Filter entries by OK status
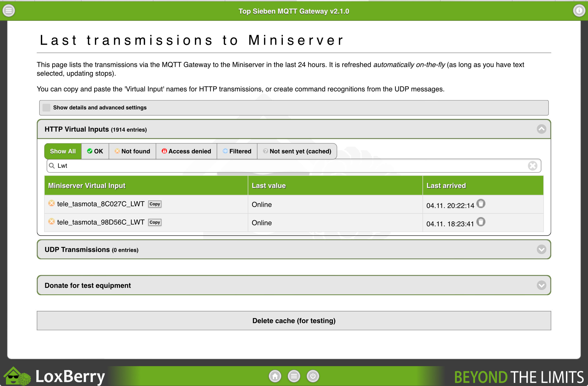Image resolution: width=588 pixels, height=386 pixels. 95,151
